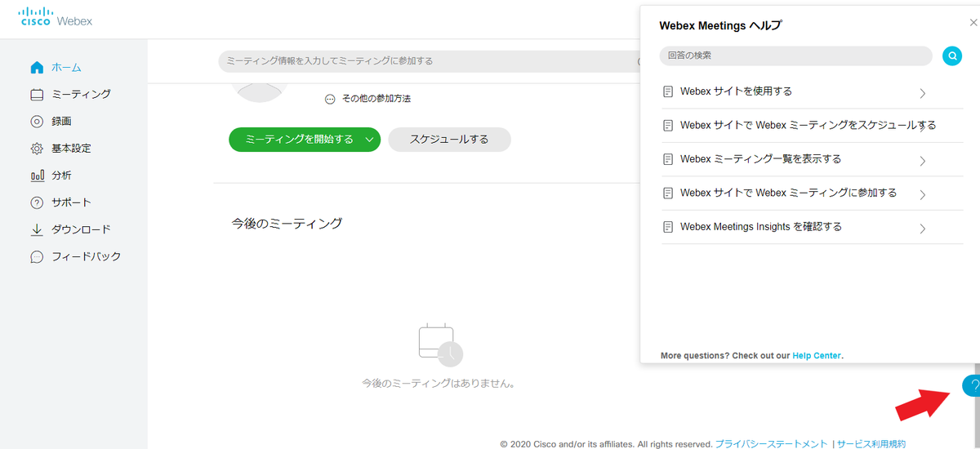Screen dimensions: 980x449
Task: Open プライバシーステートメント link
Action: coord(772,444)
